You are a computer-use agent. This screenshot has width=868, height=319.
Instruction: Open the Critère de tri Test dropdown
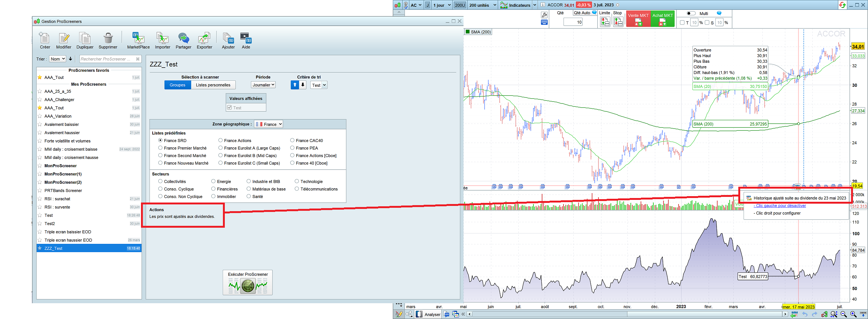point(319,85)
